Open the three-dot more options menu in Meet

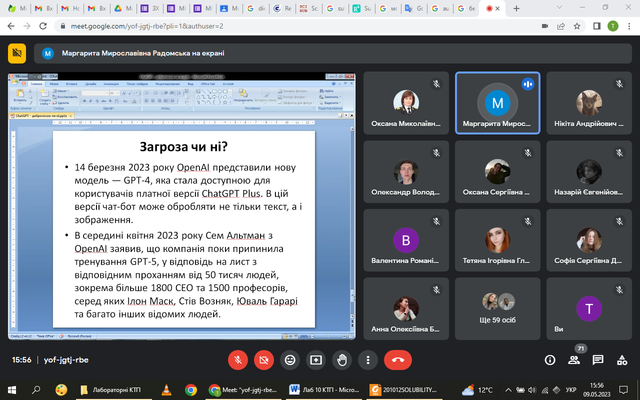[368, 359]
